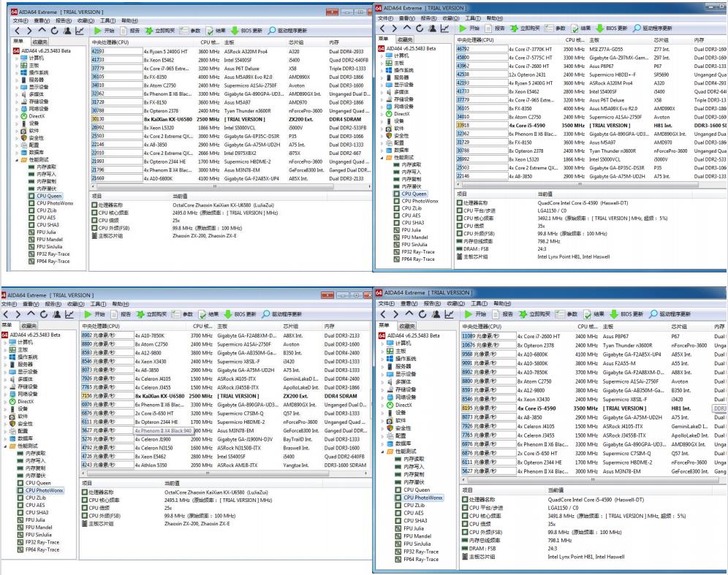Open 文件(F) menu in top-left window
Image resolution: width=728 pixels, height=575 pixels.
21,21
